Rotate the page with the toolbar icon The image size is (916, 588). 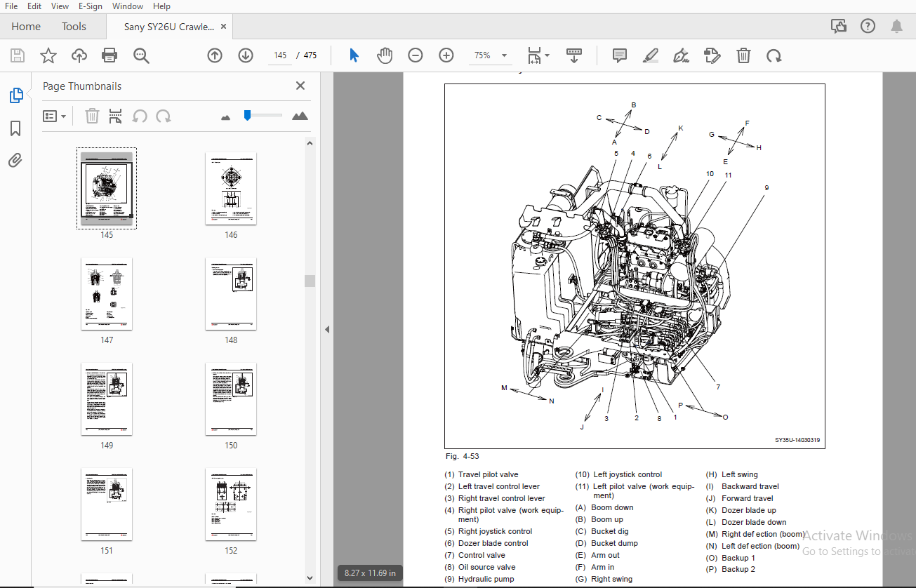click(x=774, y=55)
